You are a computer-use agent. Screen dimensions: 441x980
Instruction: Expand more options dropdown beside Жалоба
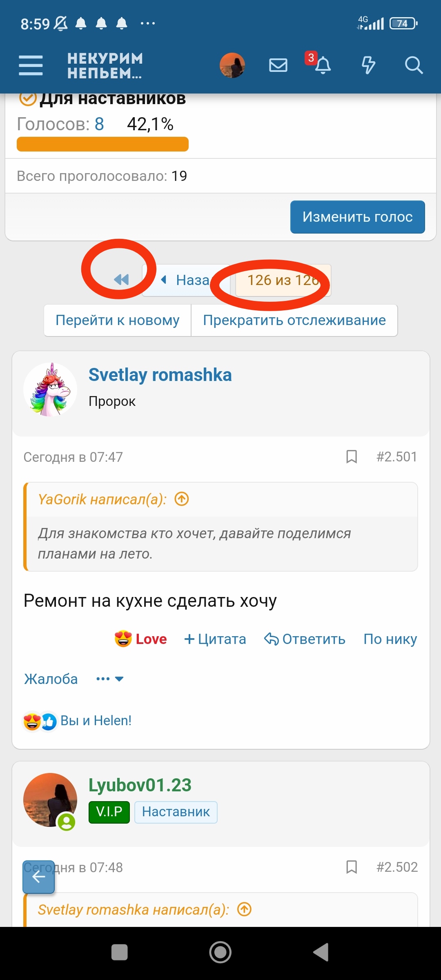(110, 679)
